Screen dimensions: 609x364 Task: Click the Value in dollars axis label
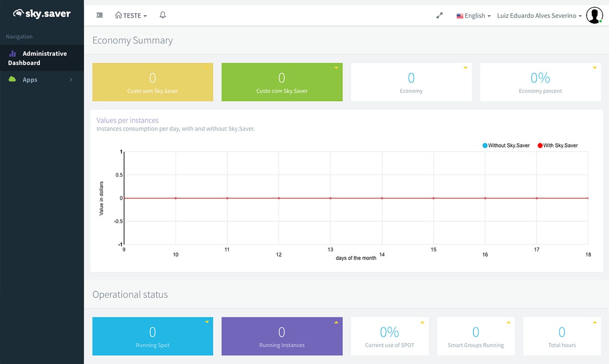click(101, 198)
